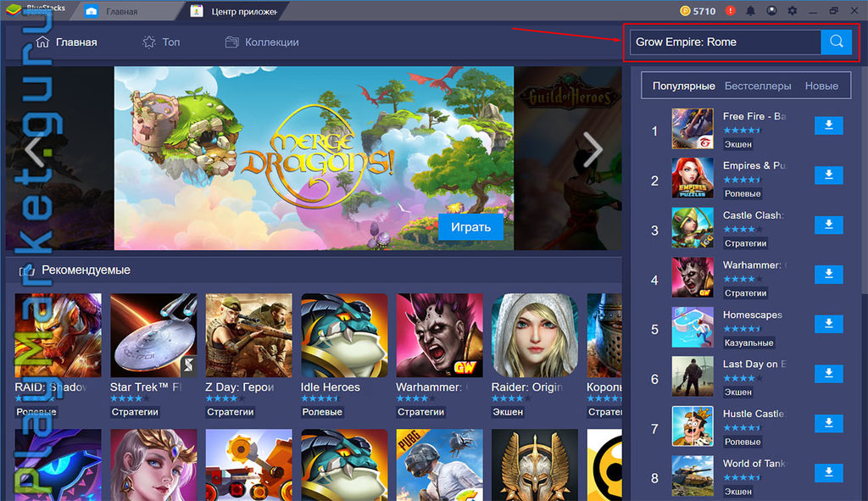Image resolution: width=868 pixels, height=501 pixels.
Task: Select the Популярные tab
Action: pos(684,86)
